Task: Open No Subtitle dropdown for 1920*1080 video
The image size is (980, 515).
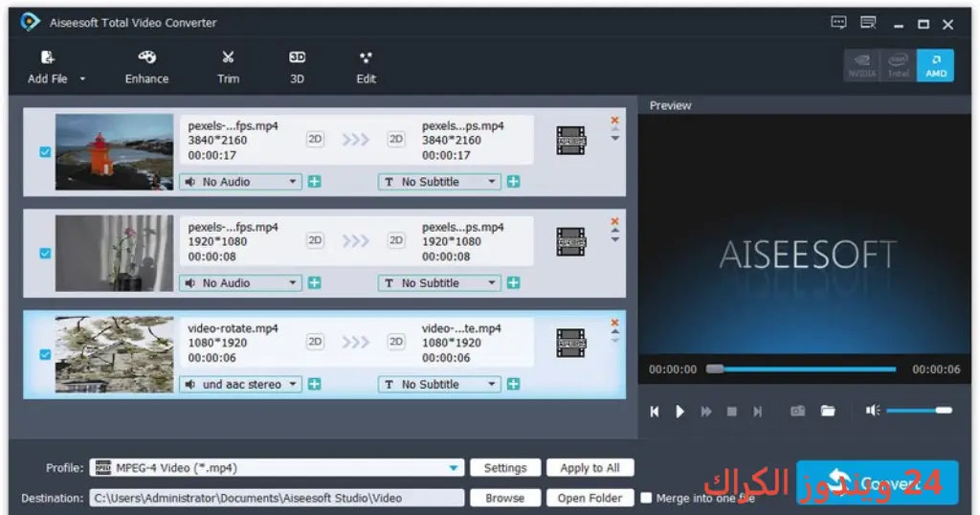Action: click(438, 283)
